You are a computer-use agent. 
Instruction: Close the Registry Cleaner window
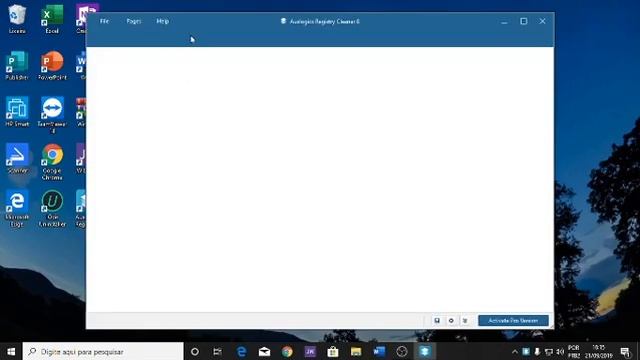click(542, 21)
